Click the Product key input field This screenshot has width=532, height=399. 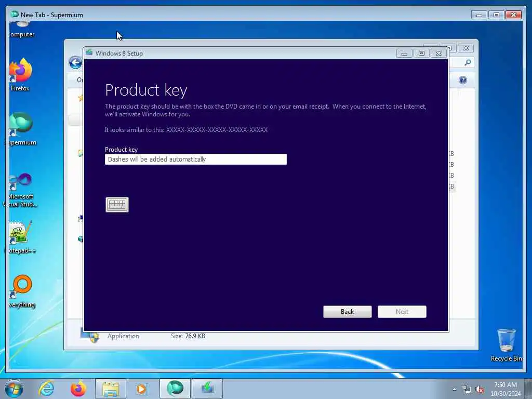[x=196, y=159]
